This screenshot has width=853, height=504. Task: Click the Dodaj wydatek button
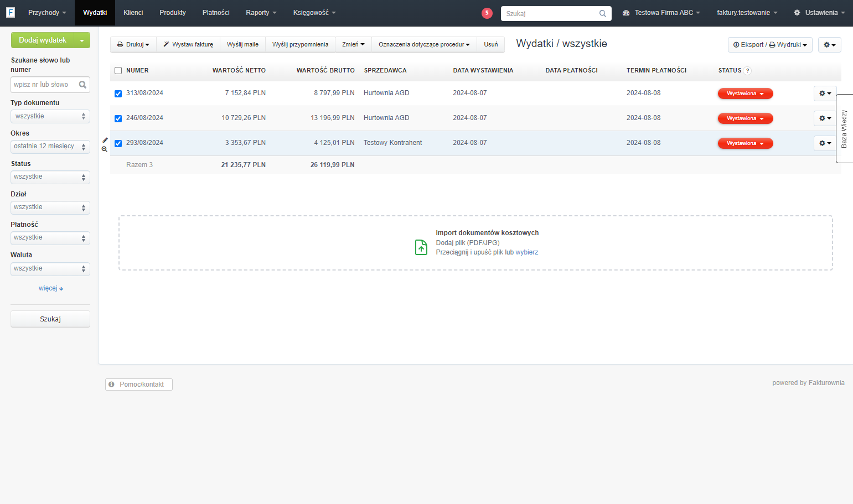[43, 40]
